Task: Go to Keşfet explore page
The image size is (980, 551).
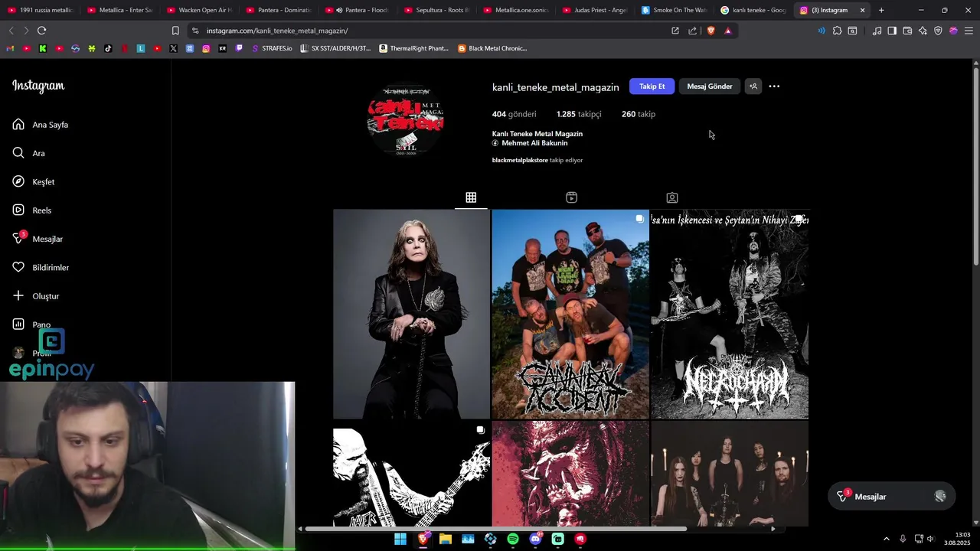Action: 34,182
